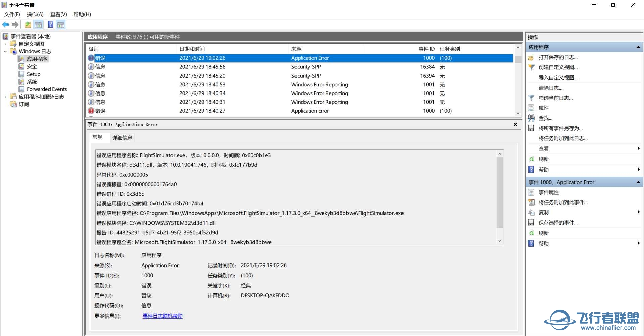
Task: Click the description box scroll down arrow
Action: point(500,241)
